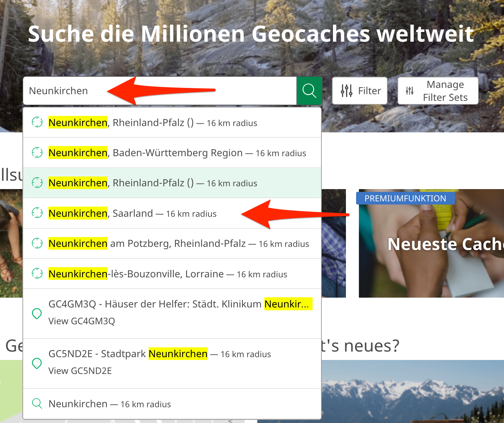Viewport: 504px width, 423px height.
Task: Select Neunkirchen-lès-Bouzonville, Lorraine suggestion
Action: [x=172, y=274]
